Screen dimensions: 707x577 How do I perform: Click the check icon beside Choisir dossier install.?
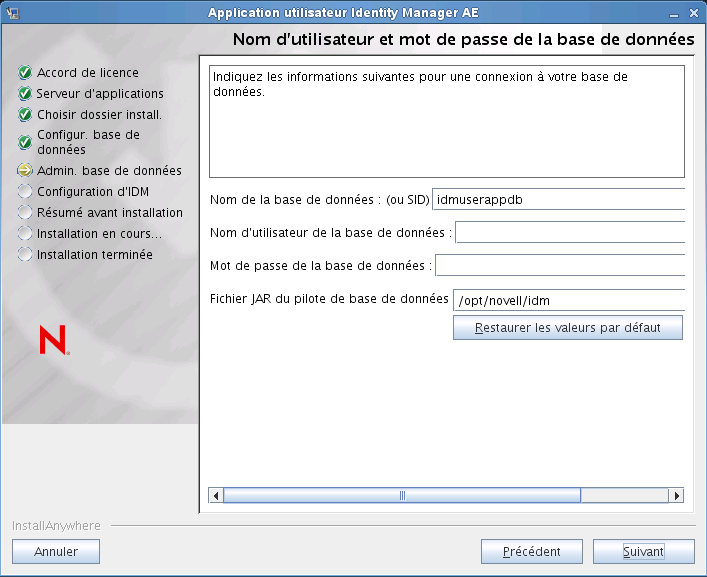coord(25,114)
